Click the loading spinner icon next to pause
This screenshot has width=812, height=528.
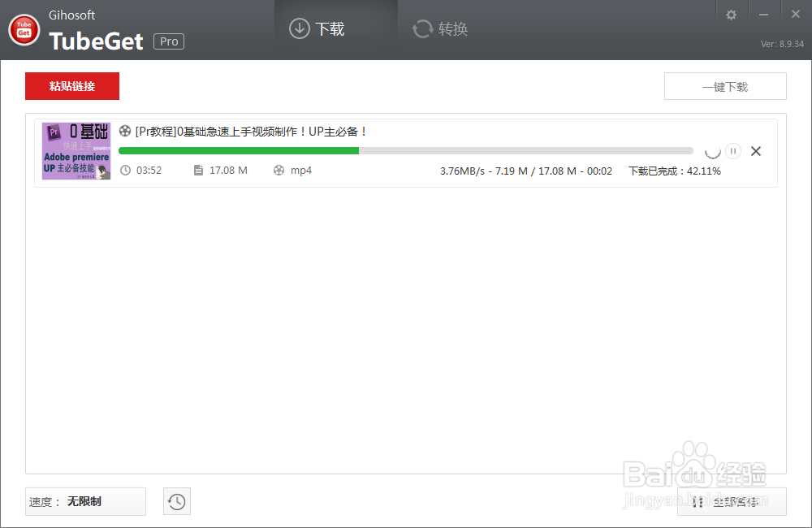pyautogui.click(x=713, y=151)
